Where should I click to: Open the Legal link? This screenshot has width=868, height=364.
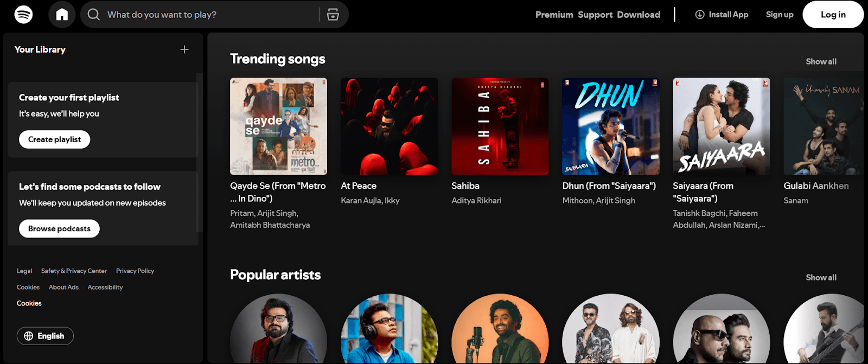[x=24, y=271]
